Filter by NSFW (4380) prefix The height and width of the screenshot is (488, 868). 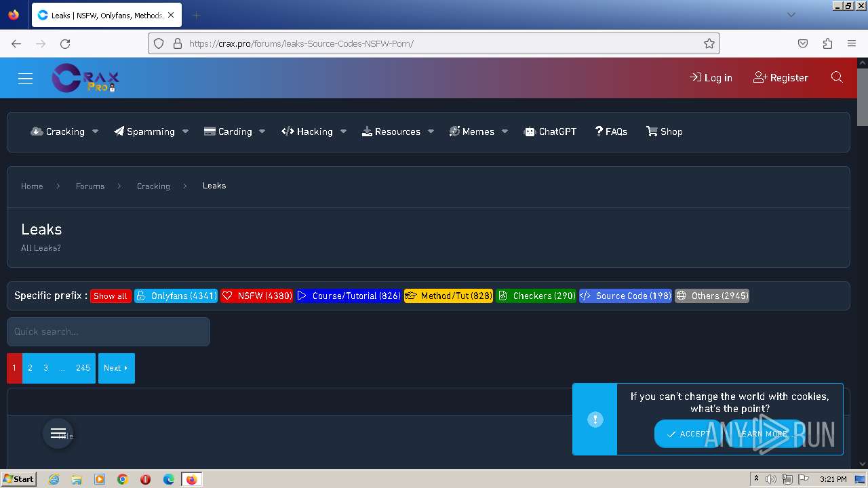[257, 296]
